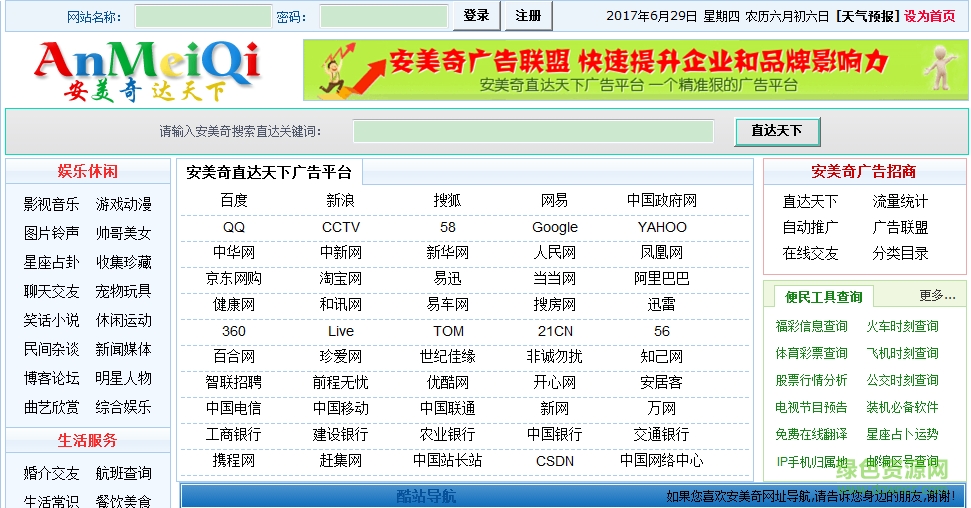Screen dimensions: 971x508
Task: Open the 360 link
Action: (x=234, y=331)
